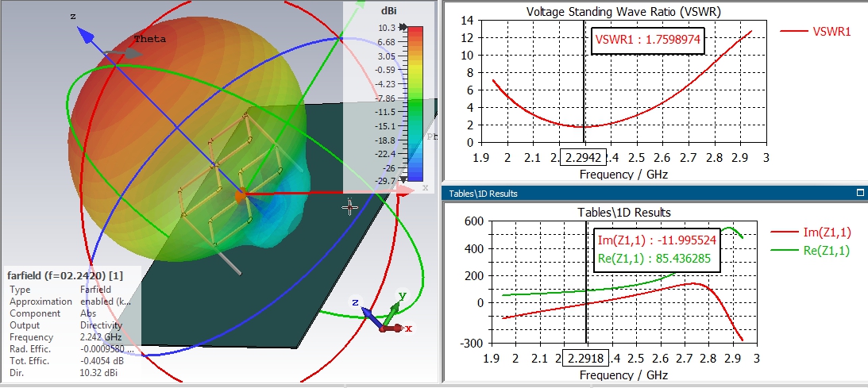
Task: Click the 2.2918 frequency marker box
Action: pyautogui.click(x=585, y=358)
